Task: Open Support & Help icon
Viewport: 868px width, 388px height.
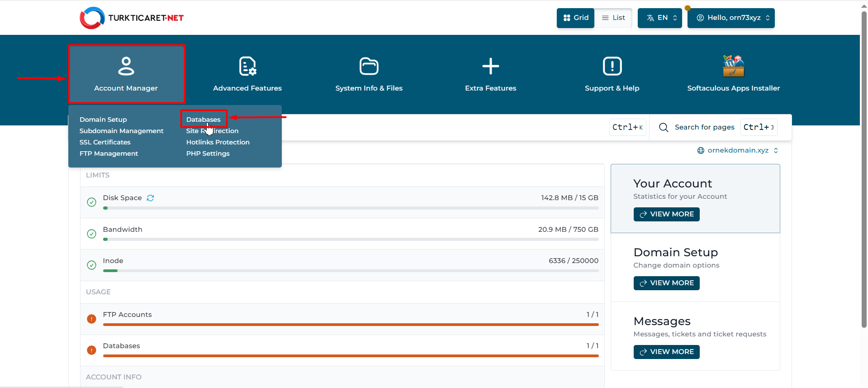Action: (612, 66)
